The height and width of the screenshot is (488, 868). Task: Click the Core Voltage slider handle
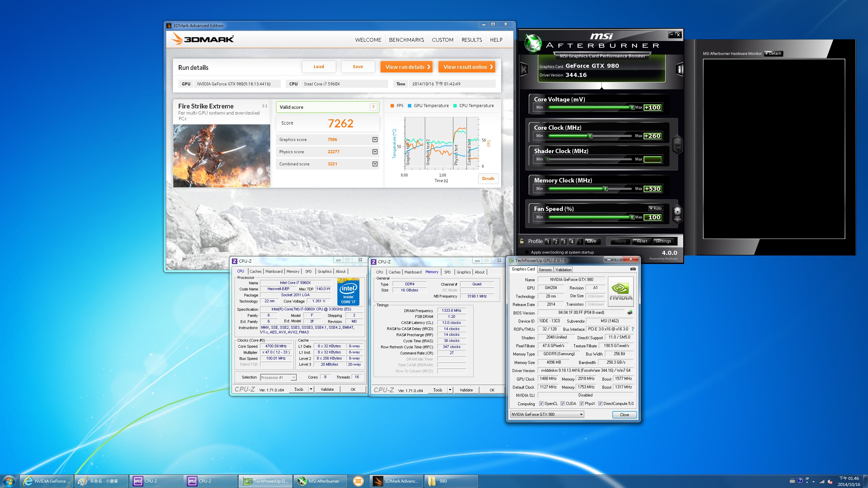[x=632, y=107]
